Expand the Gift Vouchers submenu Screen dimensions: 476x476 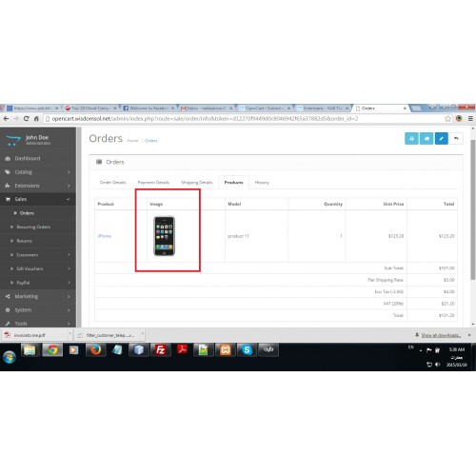(38, 268)
